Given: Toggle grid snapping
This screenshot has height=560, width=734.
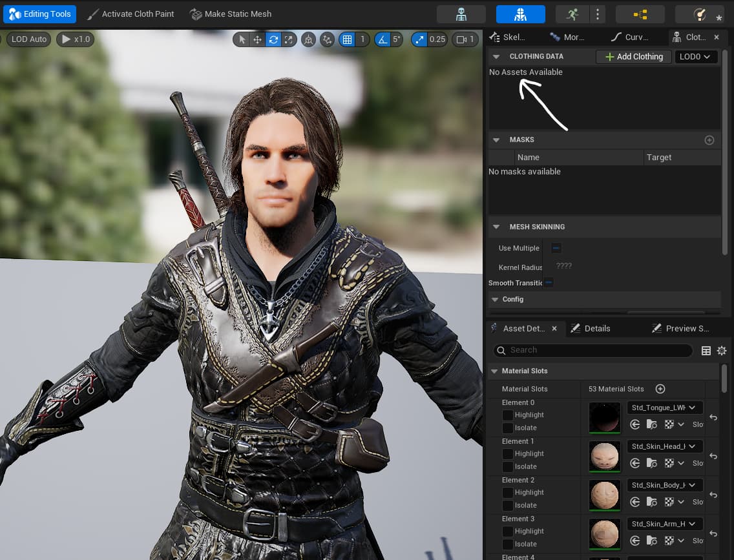Looking at the screenshot, I should point(347,39).
